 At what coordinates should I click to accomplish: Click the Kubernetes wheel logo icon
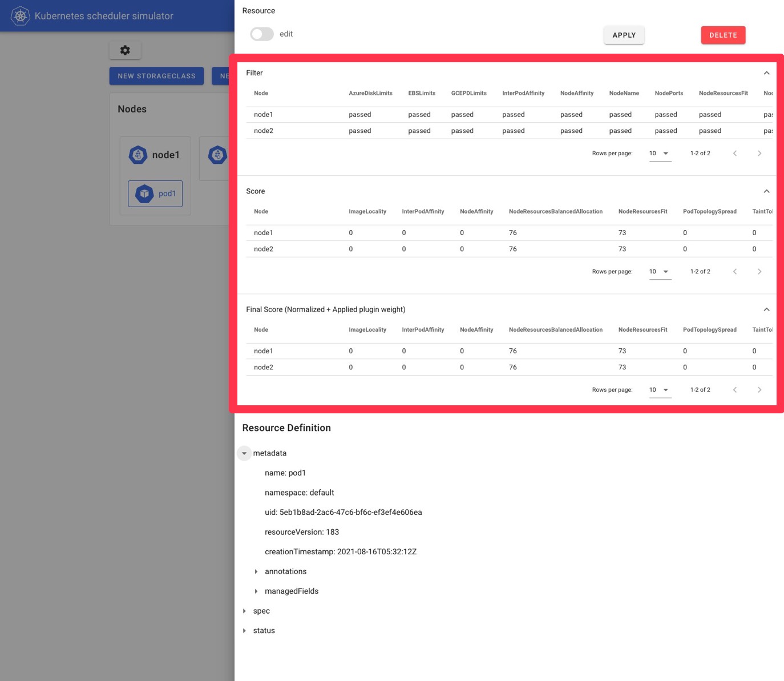point(21,15)
